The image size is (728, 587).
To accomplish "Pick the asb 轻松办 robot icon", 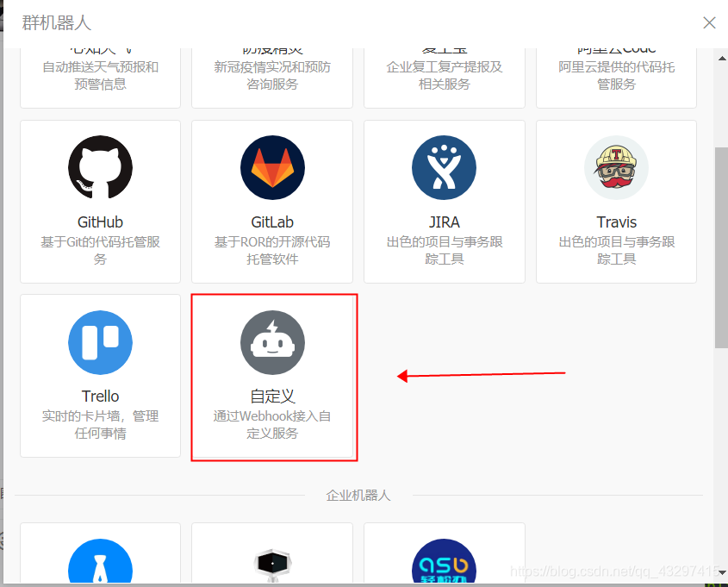I will coord(445,561).
